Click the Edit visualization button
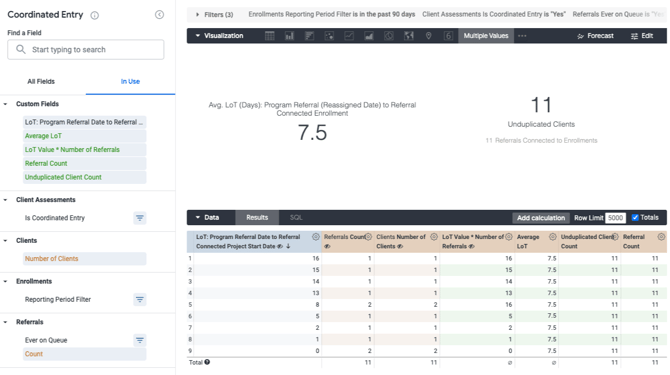 point(642,36)
